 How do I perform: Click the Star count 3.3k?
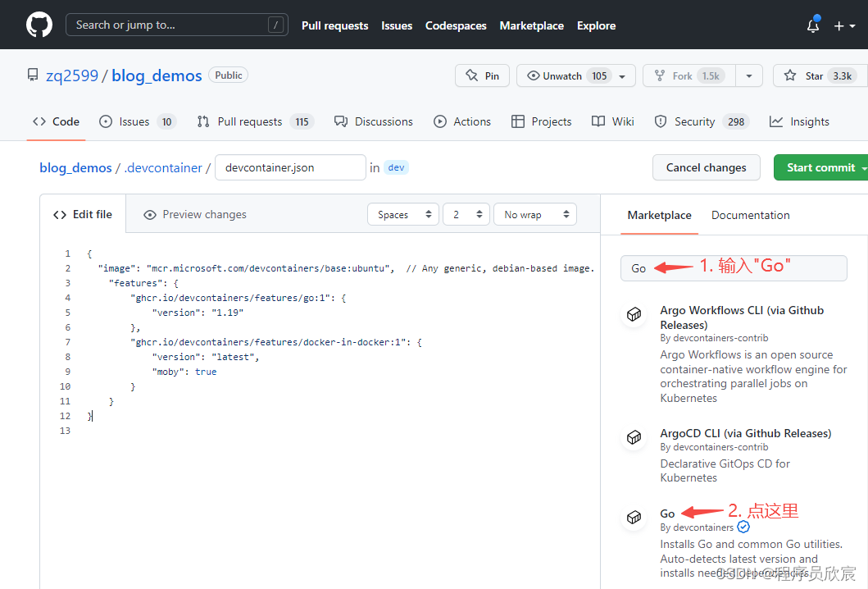click(842, 76)
